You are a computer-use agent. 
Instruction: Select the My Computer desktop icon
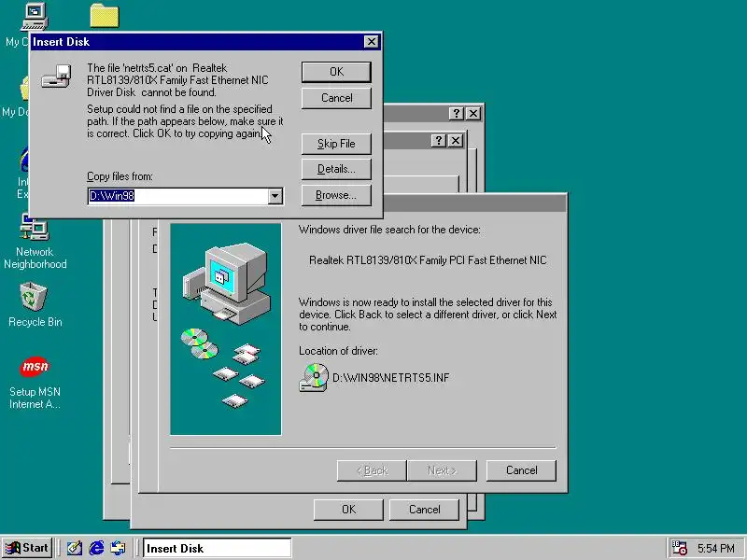click(35, 17)
